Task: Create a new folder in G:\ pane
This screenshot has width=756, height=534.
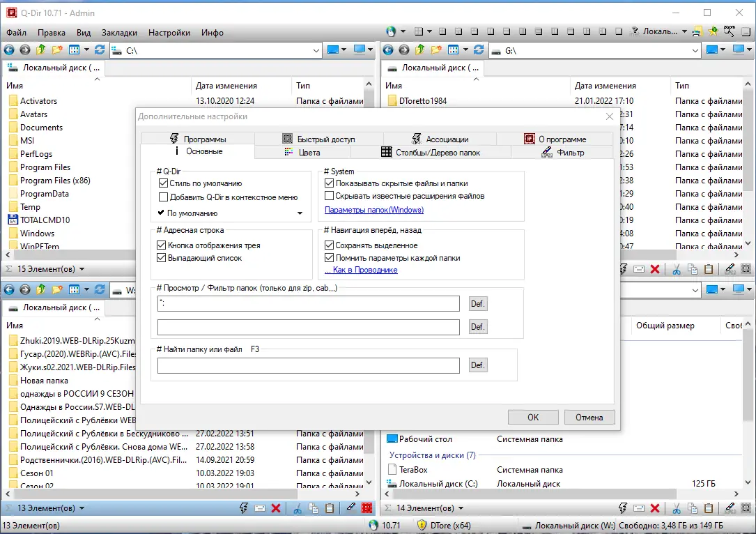Action: 436,49
